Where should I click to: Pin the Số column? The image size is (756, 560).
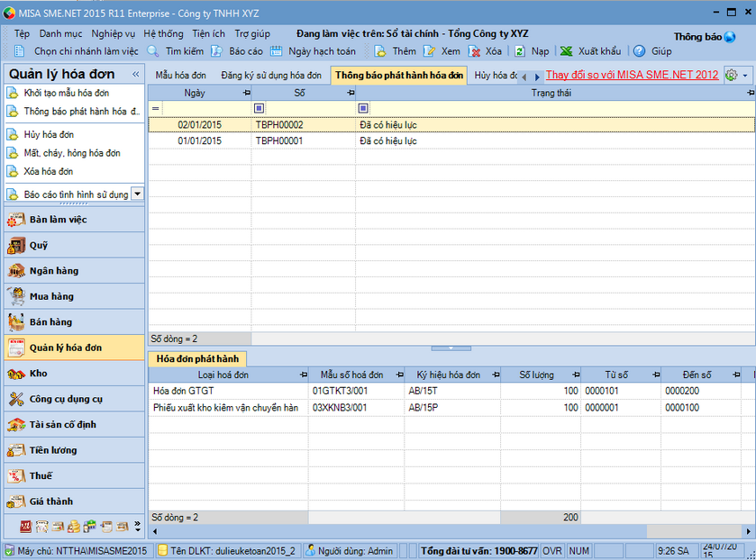click(351, 93)
